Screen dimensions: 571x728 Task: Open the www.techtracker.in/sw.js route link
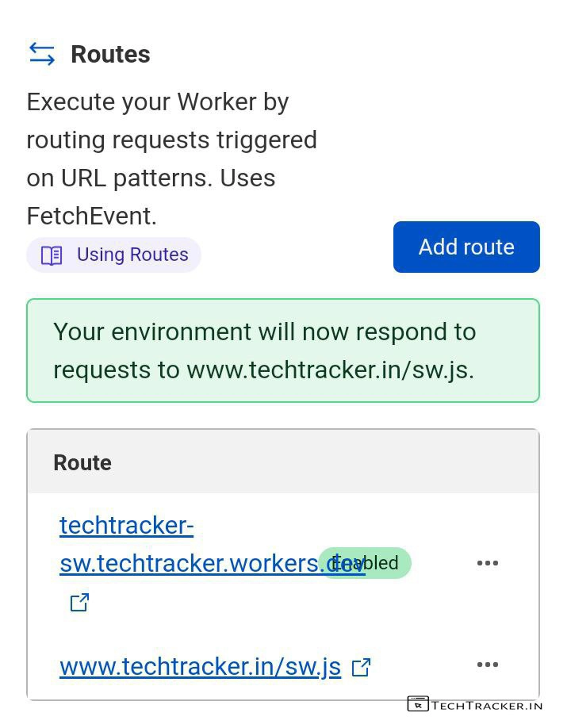pyautogui.click(x=200, y=667)
